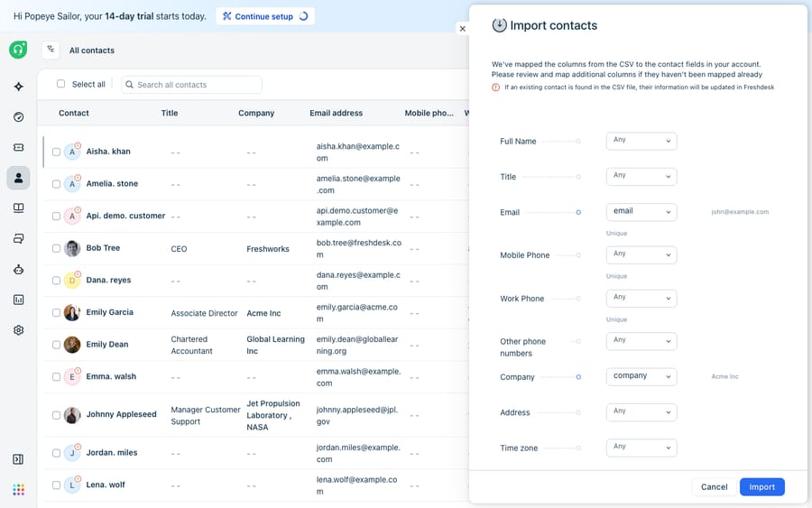Click the collapse panel sidebar icon
Viewport: 812px width, 508px height.
pos(18,459)
